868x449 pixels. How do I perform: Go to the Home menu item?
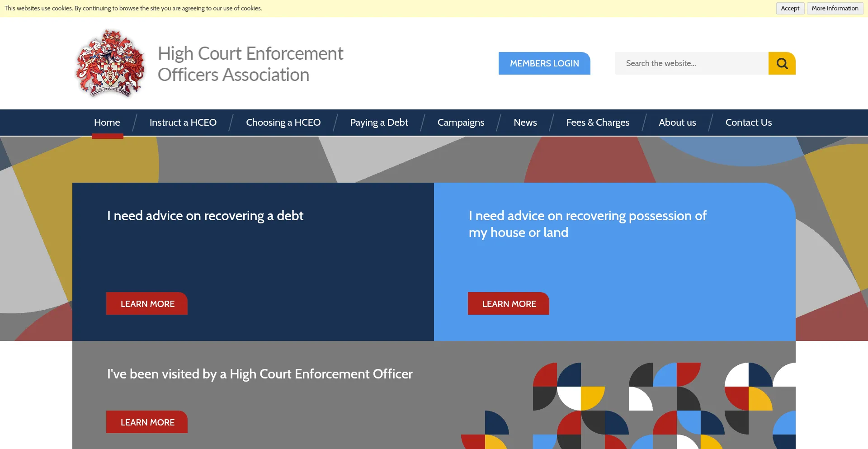click(x=107, y=123)
